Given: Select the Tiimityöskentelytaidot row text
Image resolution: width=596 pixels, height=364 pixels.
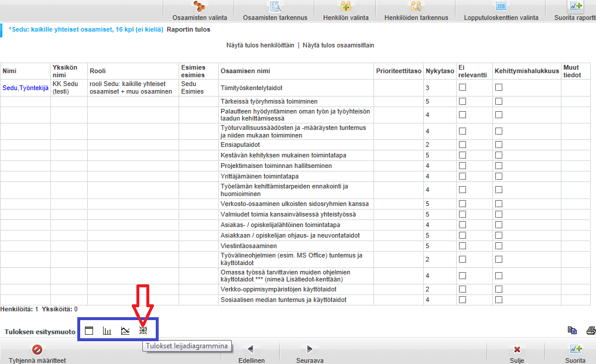Looking at the screenshot, I should (251, 88).
